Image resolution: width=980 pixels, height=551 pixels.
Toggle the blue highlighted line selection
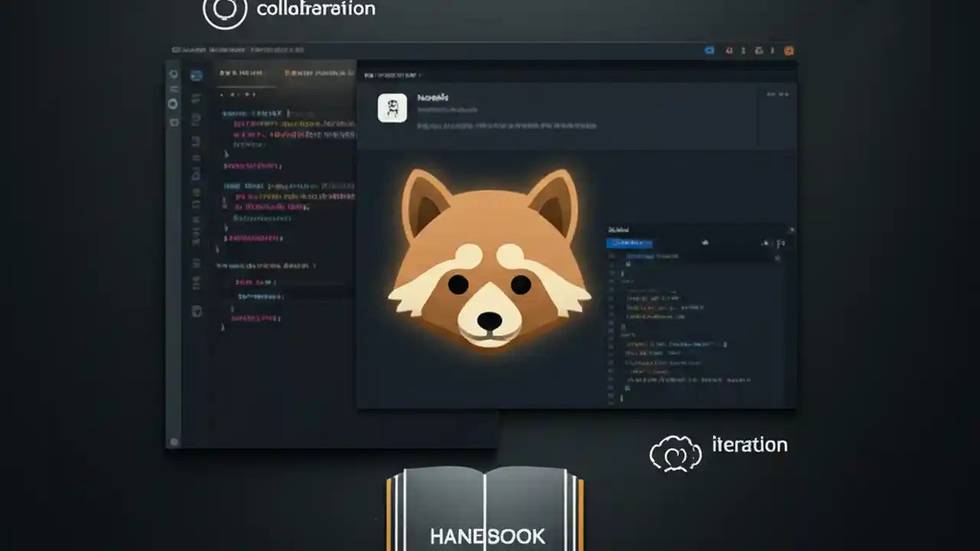(x=629, y=243)
